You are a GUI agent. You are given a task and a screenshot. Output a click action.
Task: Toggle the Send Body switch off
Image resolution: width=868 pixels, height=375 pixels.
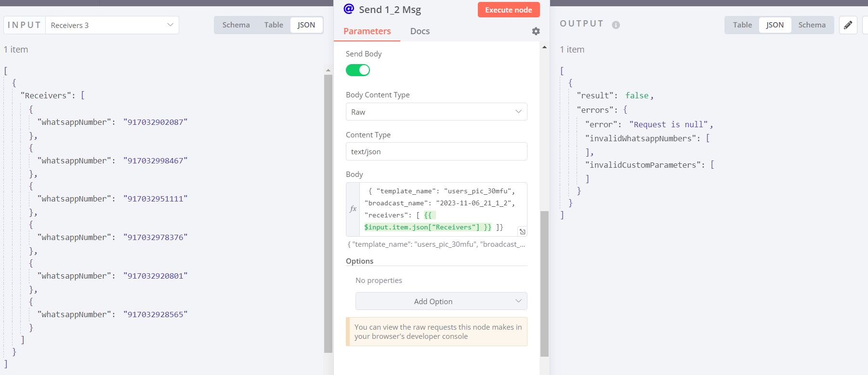pyautogui.click(x=358, y=70)
